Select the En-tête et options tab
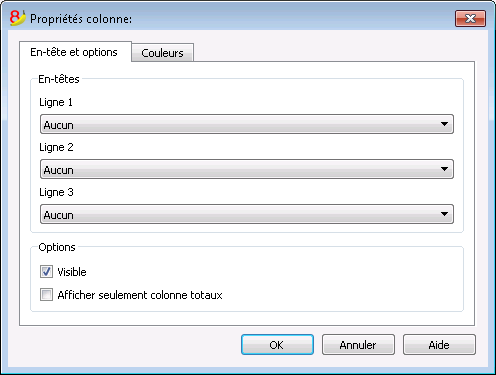The image size is (496, 375). [x=74, y=52]
